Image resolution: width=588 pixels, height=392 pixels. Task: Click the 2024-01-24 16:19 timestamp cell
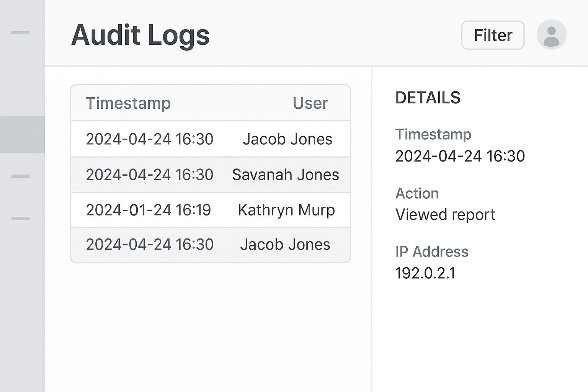coord(148,210)
